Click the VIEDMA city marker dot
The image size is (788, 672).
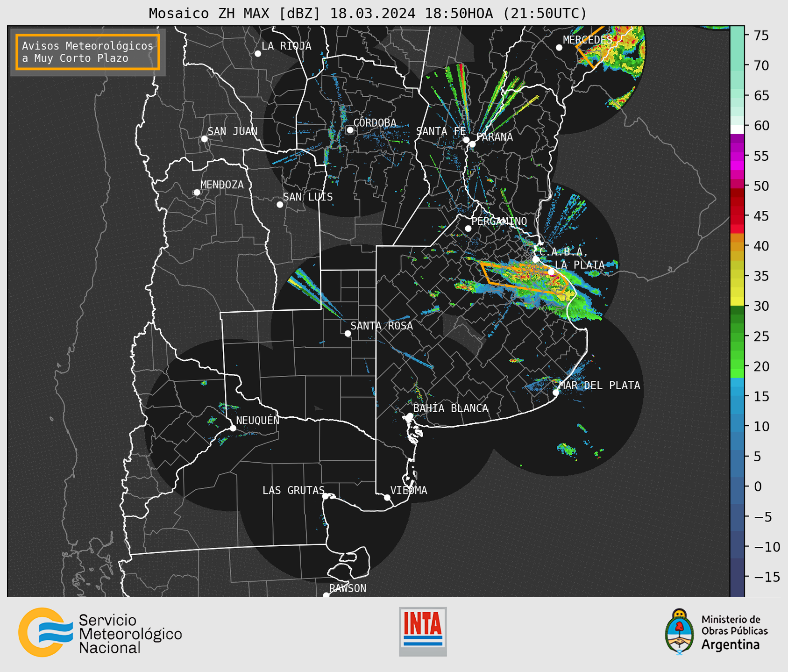(x=387, y=498)
